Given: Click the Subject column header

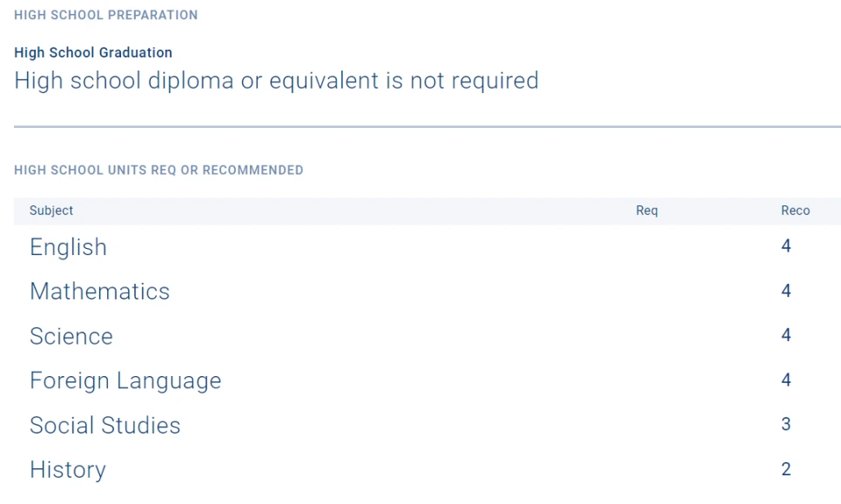Looking at the screenshot, I should (x=51, y=211).
